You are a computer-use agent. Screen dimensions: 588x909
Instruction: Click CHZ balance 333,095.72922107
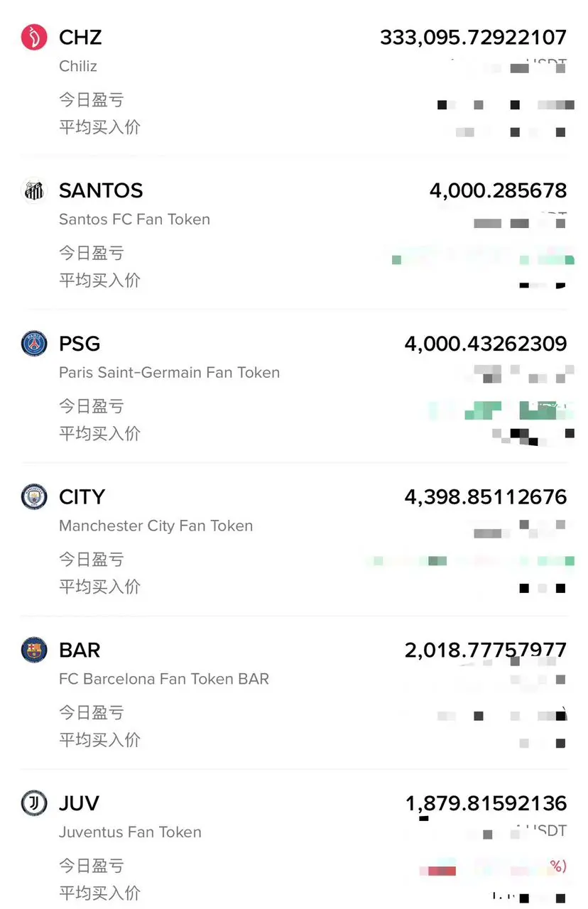(x=474, y=37)
